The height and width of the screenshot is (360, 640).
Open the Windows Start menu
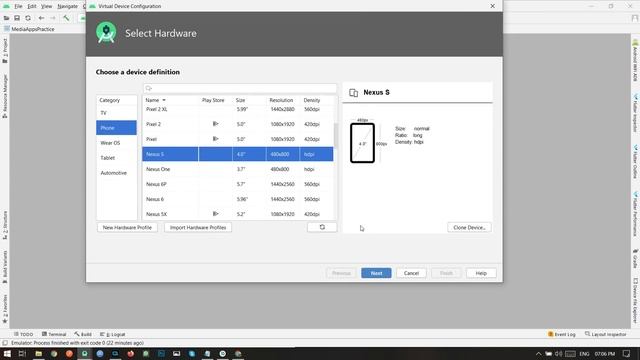click(7, 353)
